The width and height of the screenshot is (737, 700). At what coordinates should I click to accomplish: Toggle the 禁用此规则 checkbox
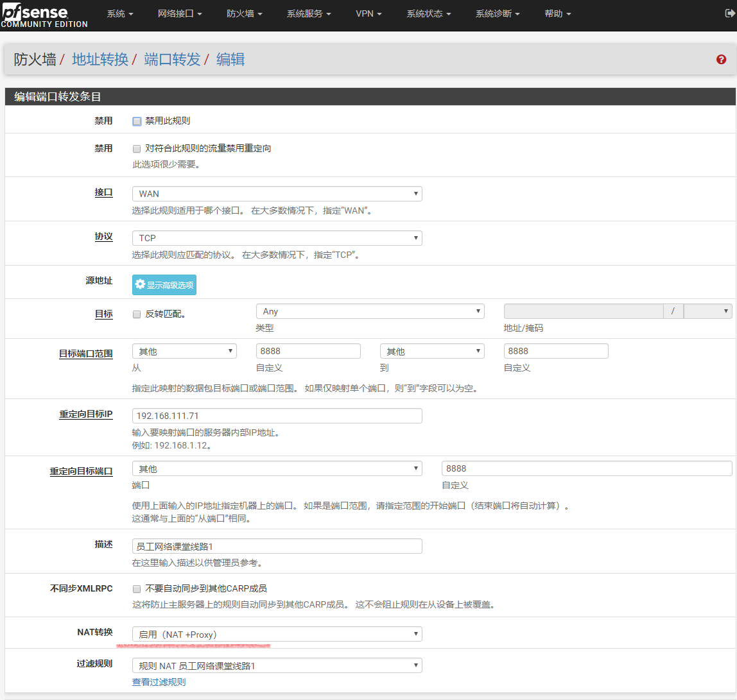tap(137, 121)
